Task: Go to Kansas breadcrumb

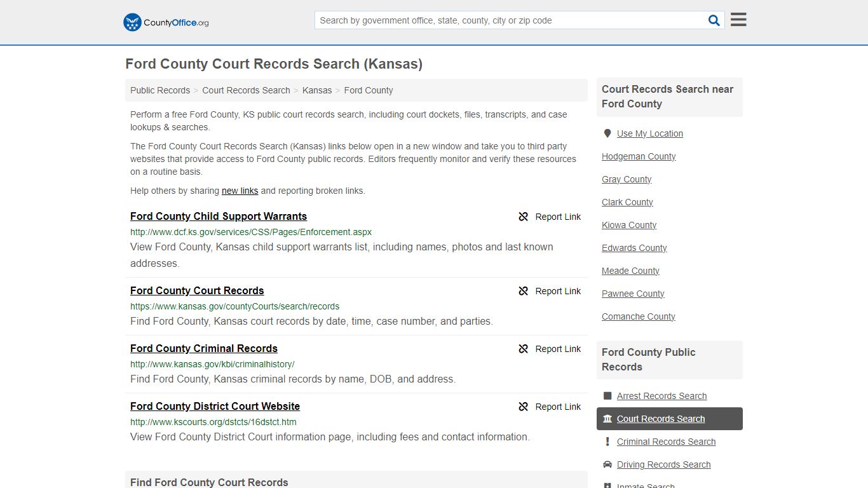Action: 317,90
